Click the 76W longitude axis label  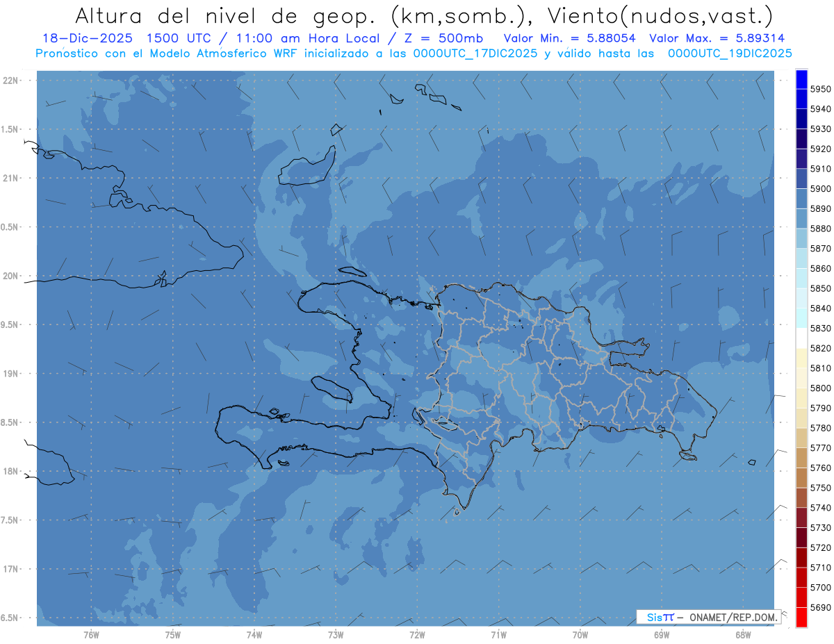point(91,634)
